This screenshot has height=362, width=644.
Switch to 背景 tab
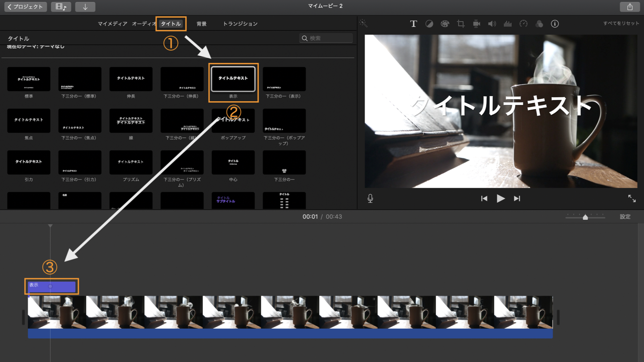202,24
